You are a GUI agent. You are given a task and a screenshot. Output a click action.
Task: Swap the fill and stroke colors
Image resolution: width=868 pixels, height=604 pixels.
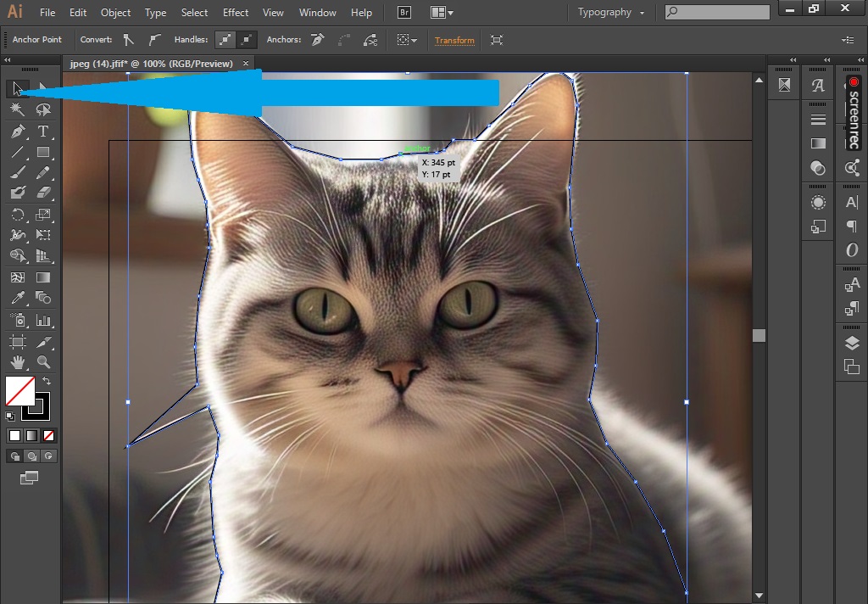[47, 381]
